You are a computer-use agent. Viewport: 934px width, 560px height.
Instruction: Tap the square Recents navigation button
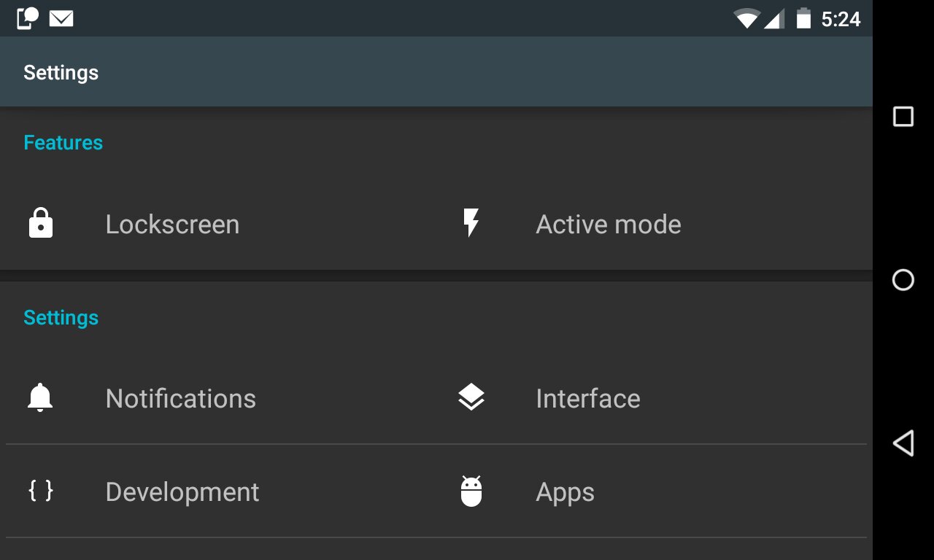[x=903, y=117]
